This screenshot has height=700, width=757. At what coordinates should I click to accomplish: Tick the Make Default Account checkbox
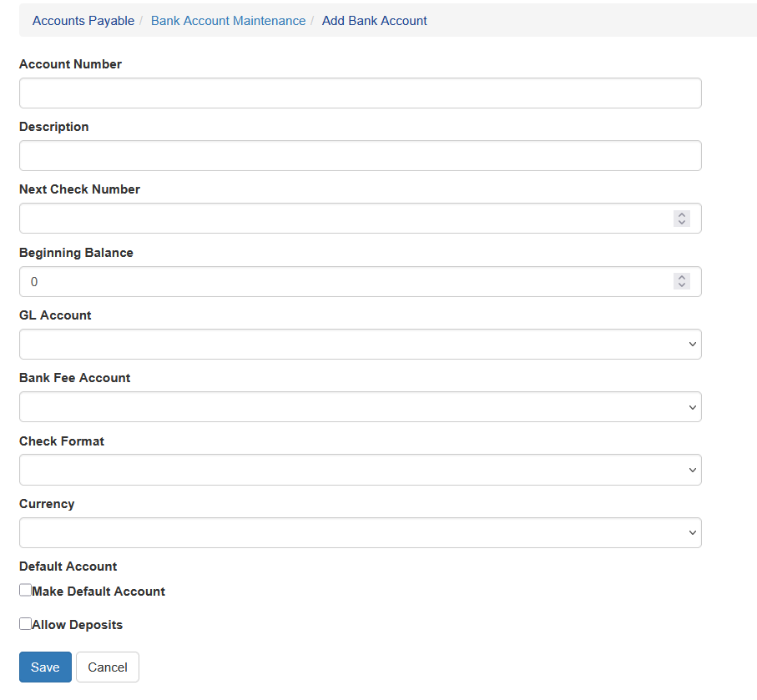click(25, 590)
